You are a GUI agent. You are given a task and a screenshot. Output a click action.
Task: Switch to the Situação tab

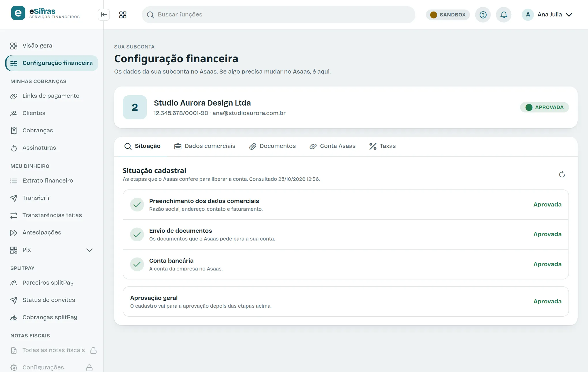[142, 146]
